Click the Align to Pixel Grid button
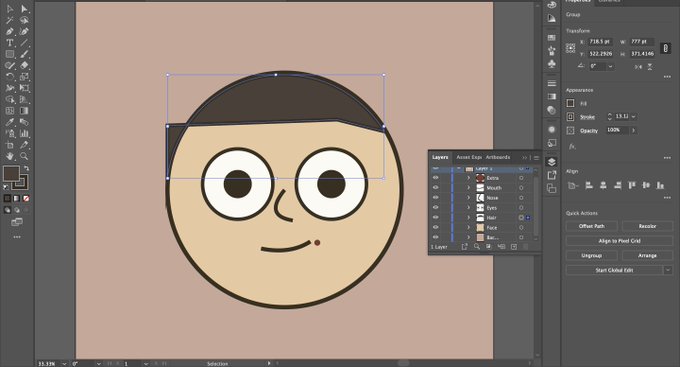Viewport: 680px width, 367px height. pyautogui.click(x=619, y=241)
